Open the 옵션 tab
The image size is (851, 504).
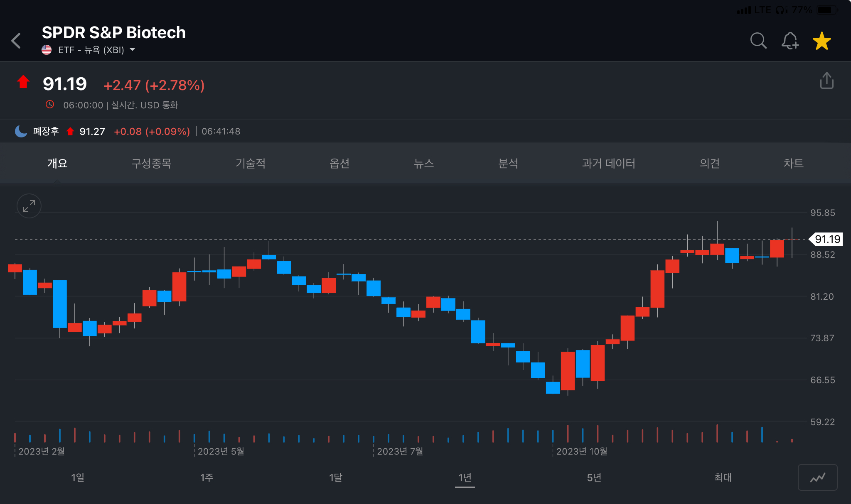[339, 163]
